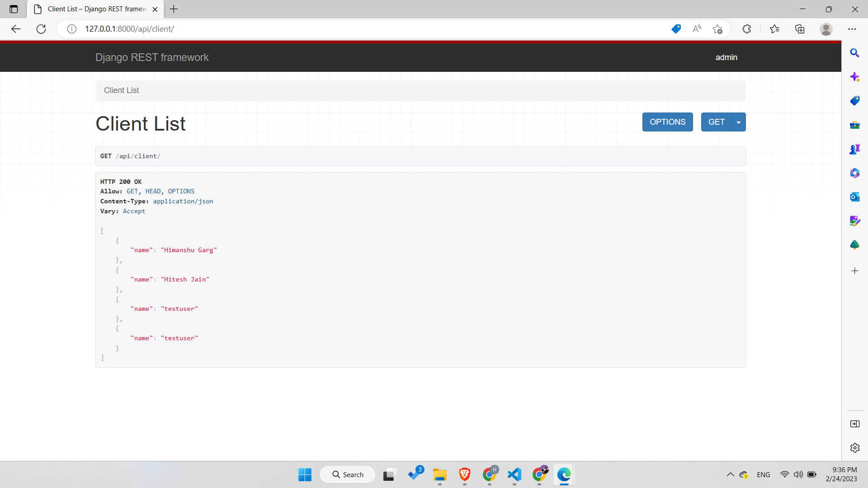Open Outlook from the Edge sidebar
Image resolution: width=868 pixels, height=488 pixels.
854,197
